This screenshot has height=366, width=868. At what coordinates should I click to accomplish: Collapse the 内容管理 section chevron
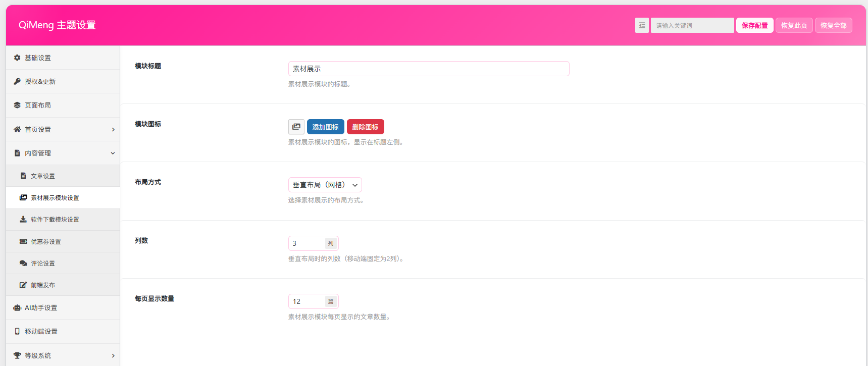pyautogui.click(x=113, y=153)
